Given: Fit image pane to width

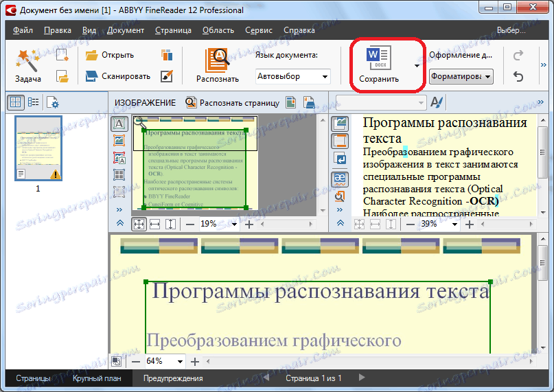Looking at the screenshot, I should click(154, 224).
